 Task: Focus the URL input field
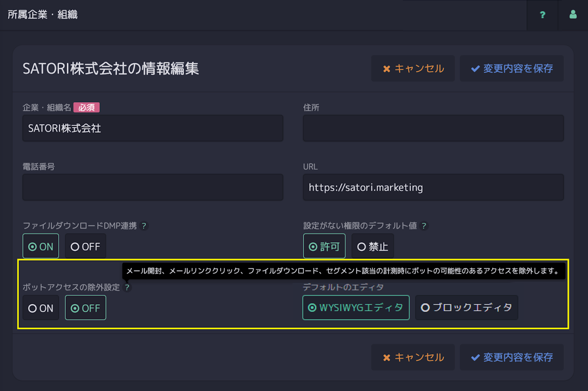(x=433, y=187)
